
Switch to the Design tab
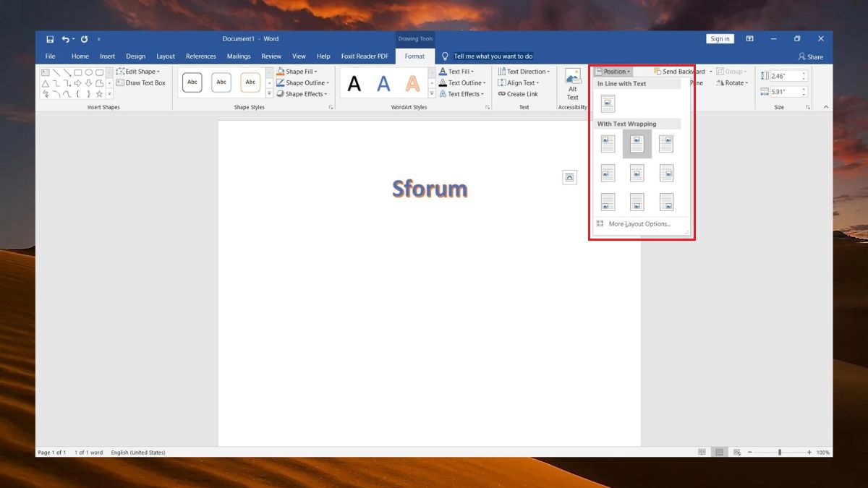pos(135,56)
